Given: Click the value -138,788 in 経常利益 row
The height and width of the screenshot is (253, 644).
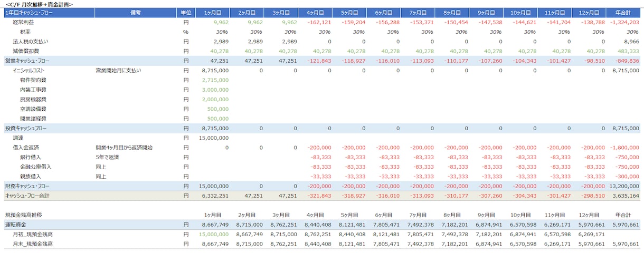Looking at the screenshot, I should (592, 23).
